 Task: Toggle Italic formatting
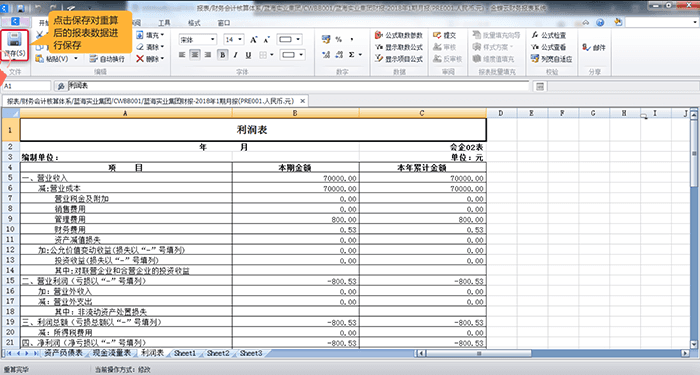pyautogui.click(x=235, y=55)
